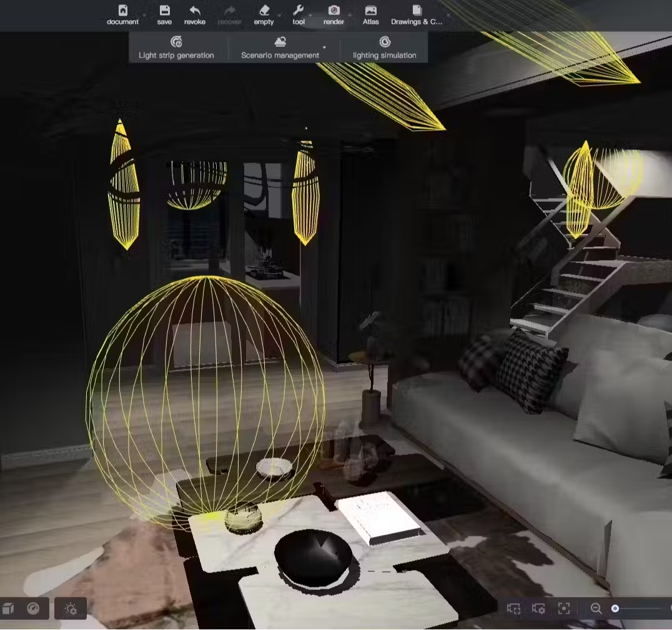Select the large spherical light wireframe

point(205,400)
